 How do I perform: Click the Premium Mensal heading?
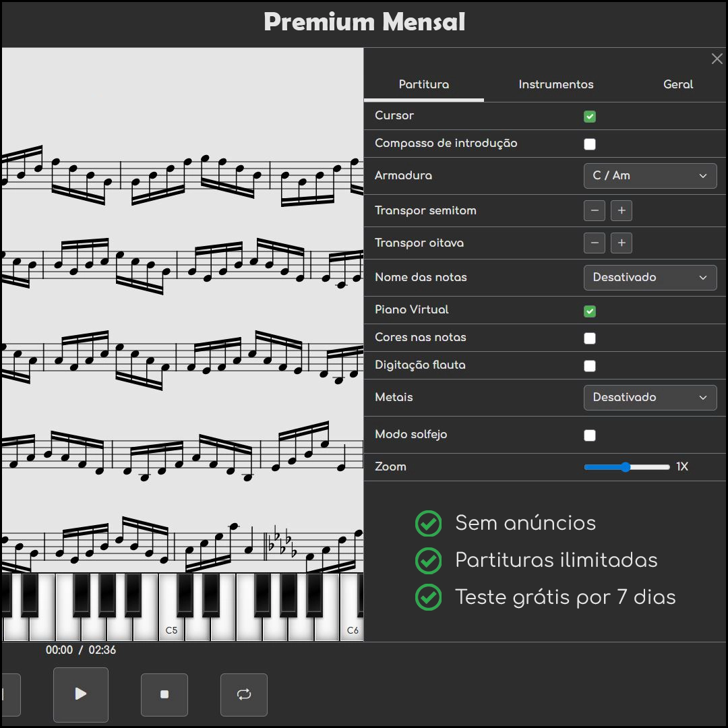point(364,22)
